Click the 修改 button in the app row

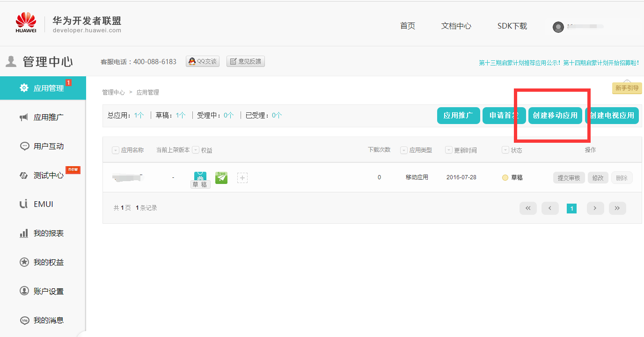pos(598,178)
